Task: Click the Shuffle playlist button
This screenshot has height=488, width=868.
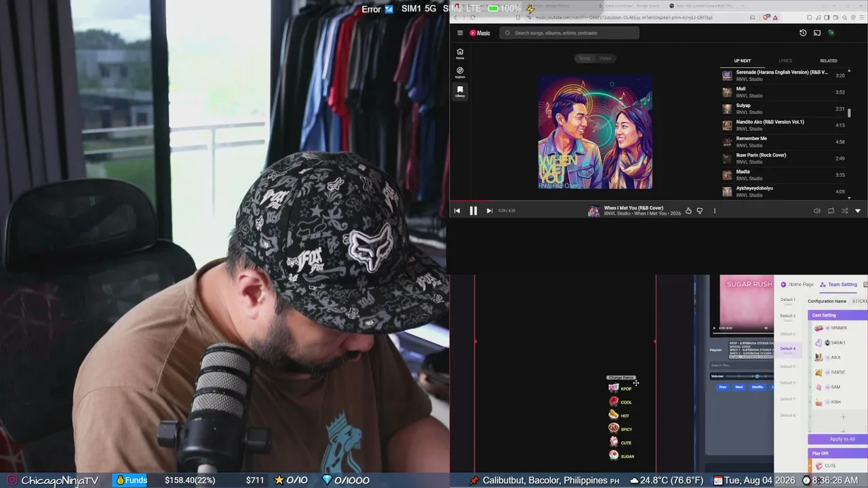Action: [x=757, y=387]
